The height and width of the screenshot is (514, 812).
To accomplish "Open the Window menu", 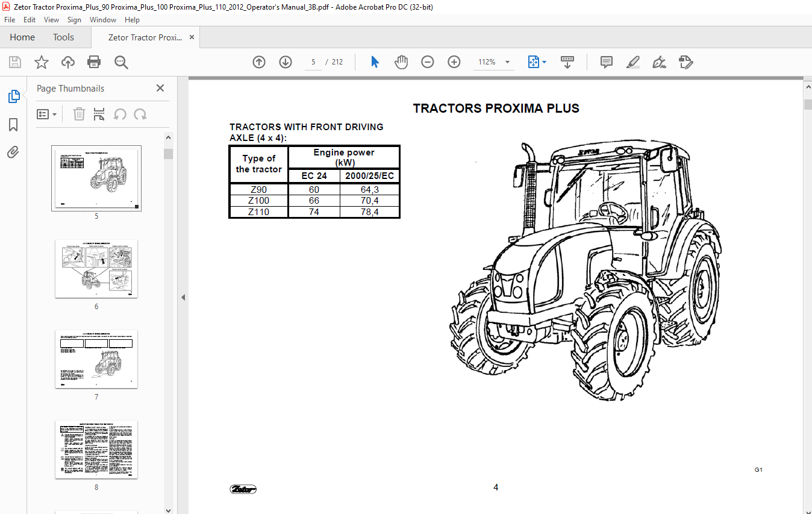I will (x=103, y=20).
